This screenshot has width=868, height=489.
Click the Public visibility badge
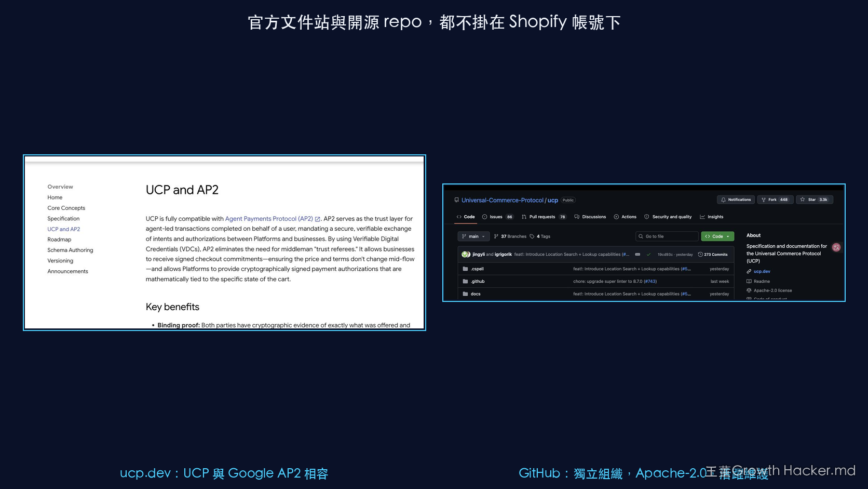[568, 200]
